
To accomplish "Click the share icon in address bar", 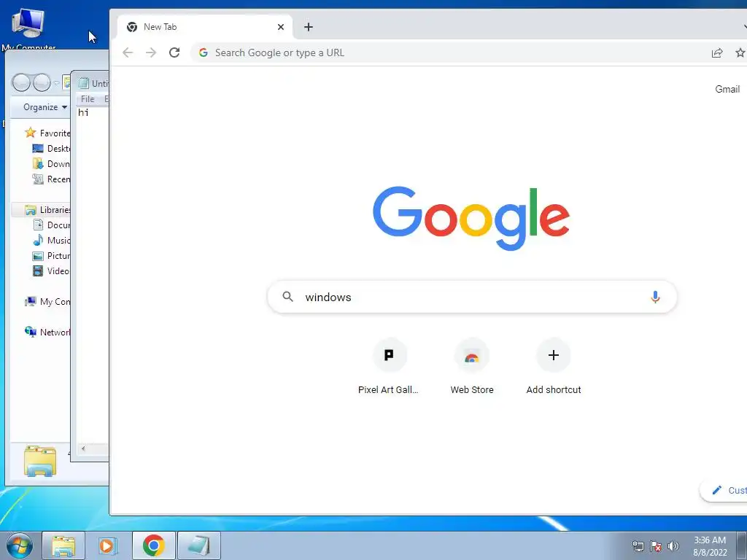I will click(717, 52).
